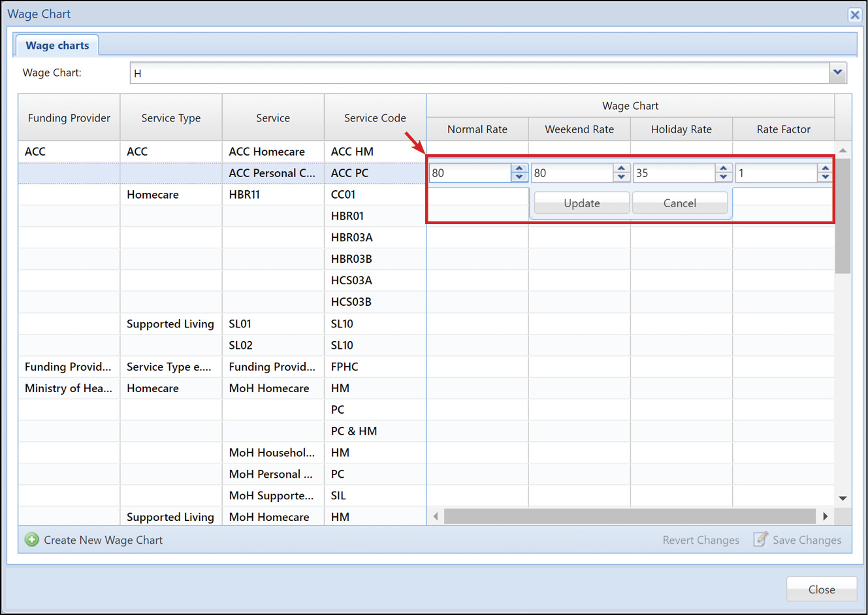Increase Holiday Rate with its spinner up arrow

[724, 169]
